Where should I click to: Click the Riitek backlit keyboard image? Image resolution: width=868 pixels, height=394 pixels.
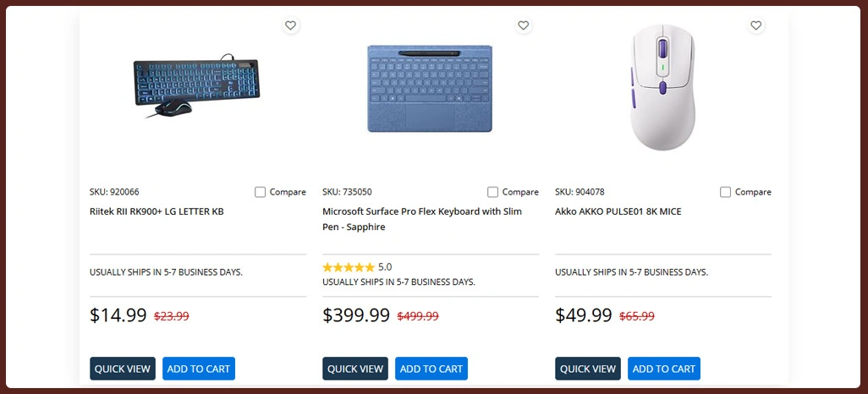point(197,86)
